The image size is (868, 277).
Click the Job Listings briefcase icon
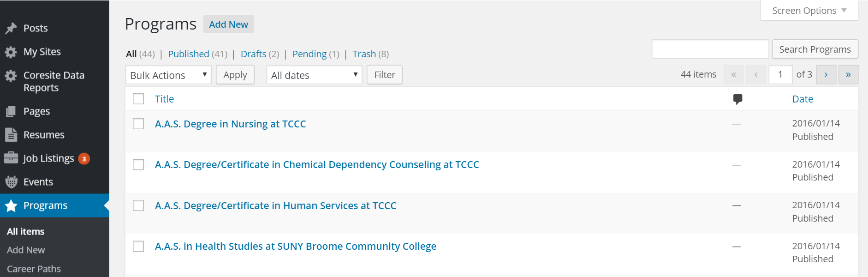[x=11, y=158]
